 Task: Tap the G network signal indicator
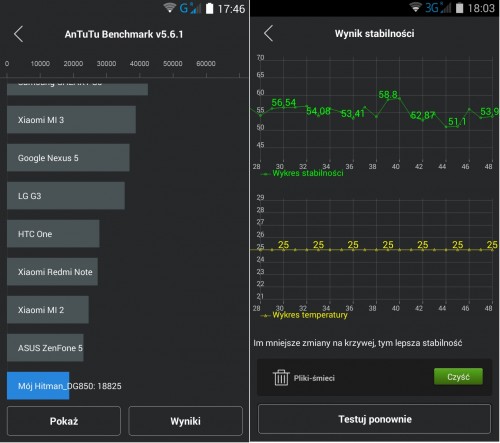coord(190,8)
